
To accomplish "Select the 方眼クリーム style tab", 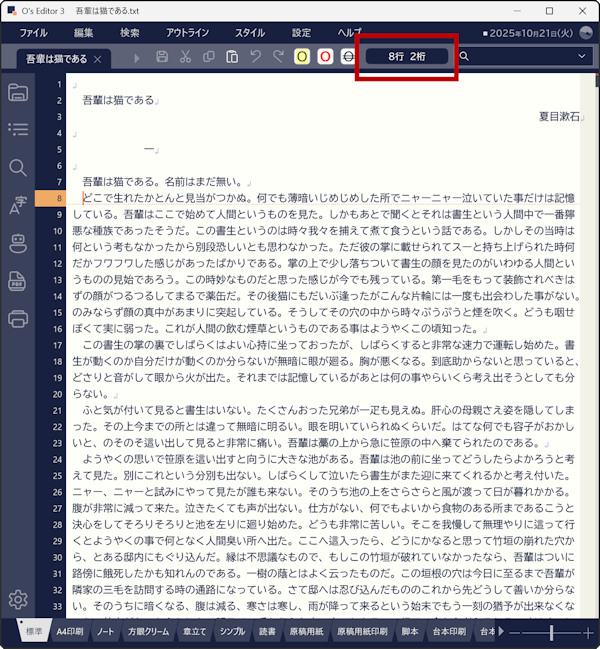I will pos(146,633).
